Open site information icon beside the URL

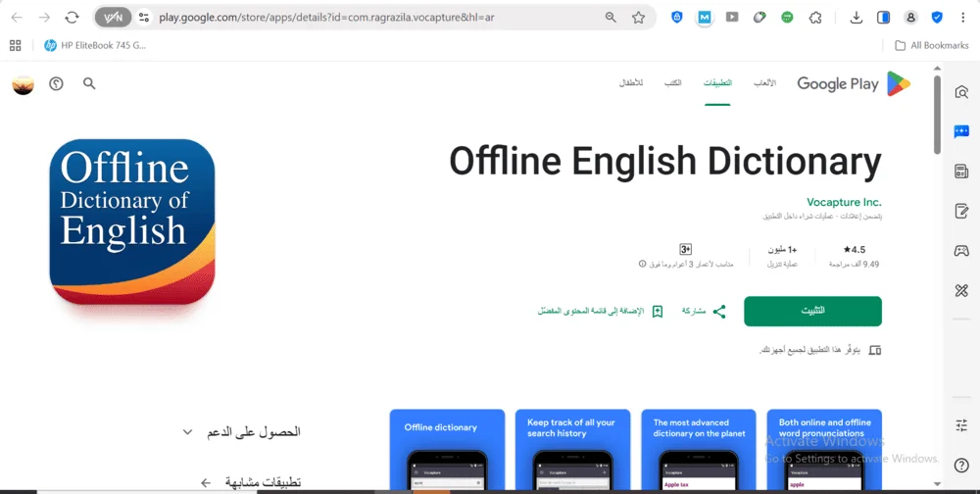(144, 18)
